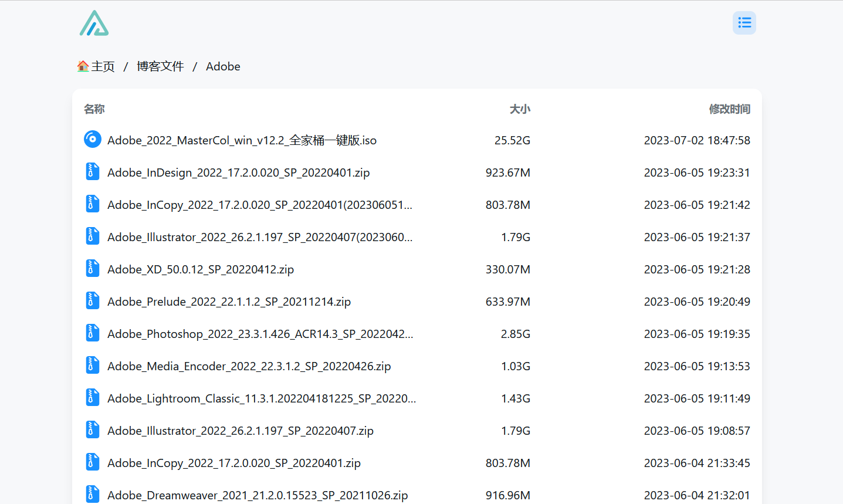Go to 主页 in the breadcrumb
843x504 pixels.
click(x=103, y=66)
